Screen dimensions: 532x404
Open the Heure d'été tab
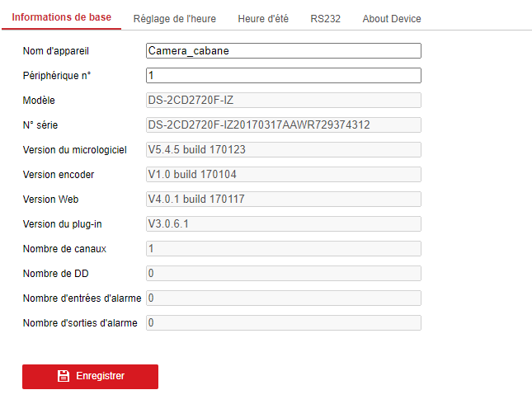[263, 19]
